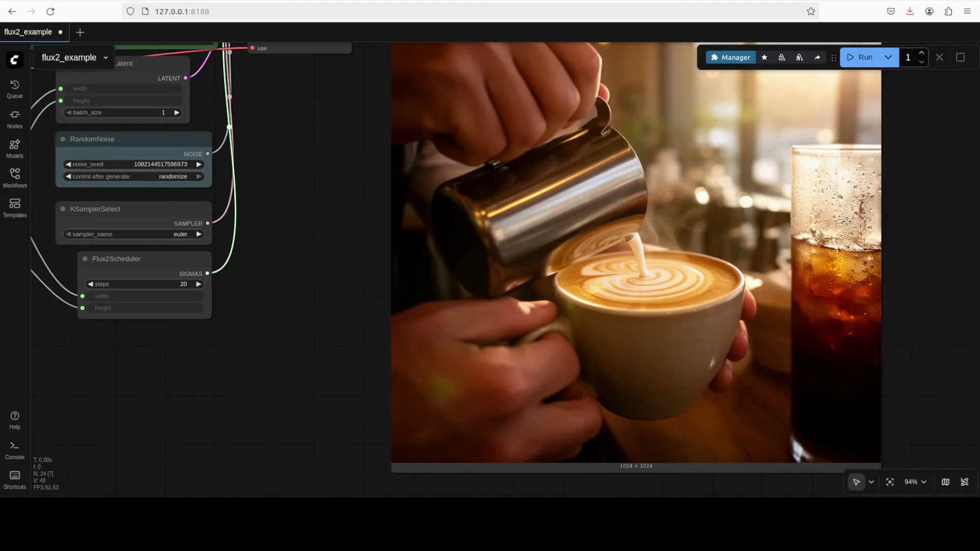Toggle node link visibility on the canvas
Screen dimensions: 980x551
pyautogui.click(x=965, y=482)
